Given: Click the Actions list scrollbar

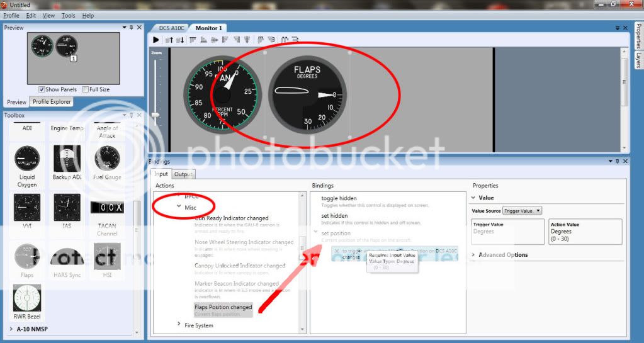Looking at the screenshot, I should tap(303, 263).
